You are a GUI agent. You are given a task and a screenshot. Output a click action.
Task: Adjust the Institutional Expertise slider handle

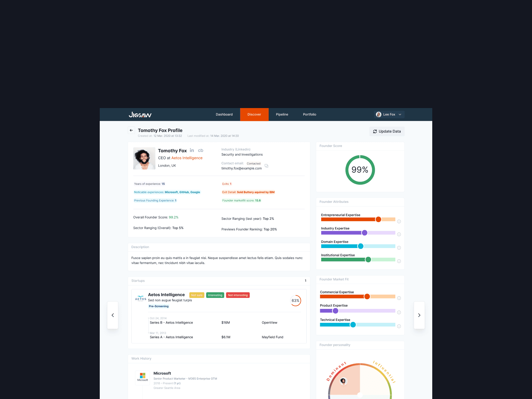point(368,260)
